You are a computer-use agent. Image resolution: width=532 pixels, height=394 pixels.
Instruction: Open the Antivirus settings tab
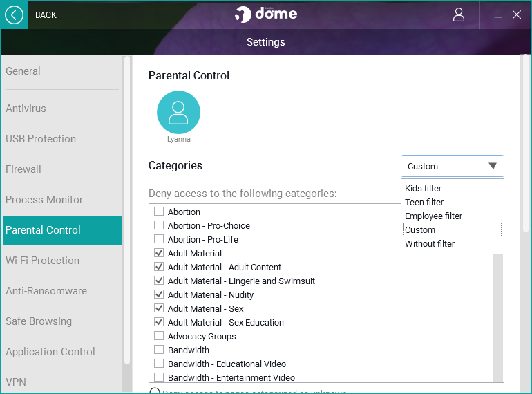26,109
